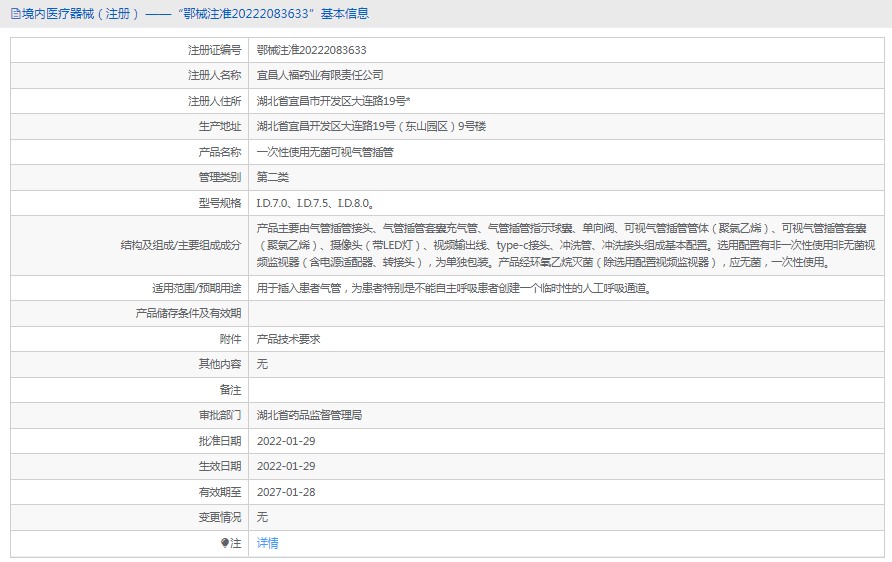Select the company name 宜昌人福药业有限责任公司
Viewport: 892px width, 562px height.
point(320,75)
